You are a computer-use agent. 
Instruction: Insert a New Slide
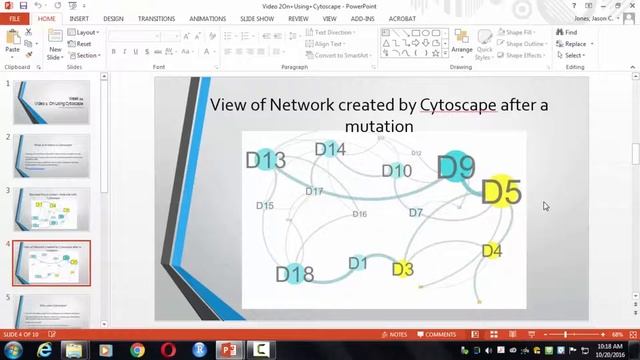tap(55, 44)
